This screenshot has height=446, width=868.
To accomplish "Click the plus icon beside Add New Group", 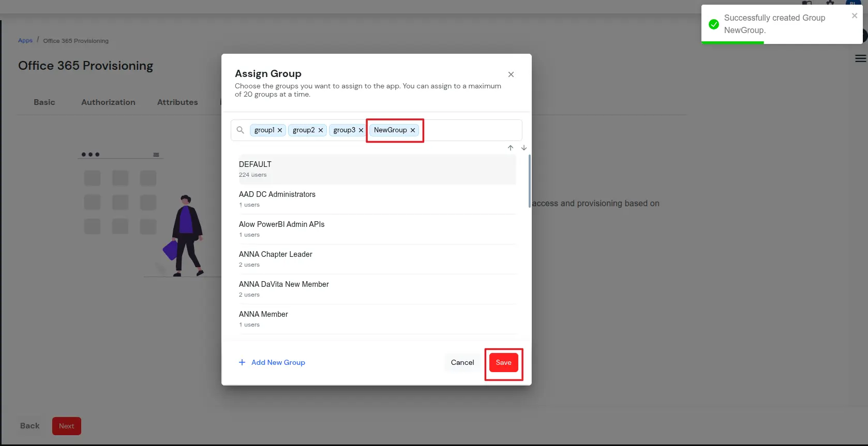I will (242, 362).
